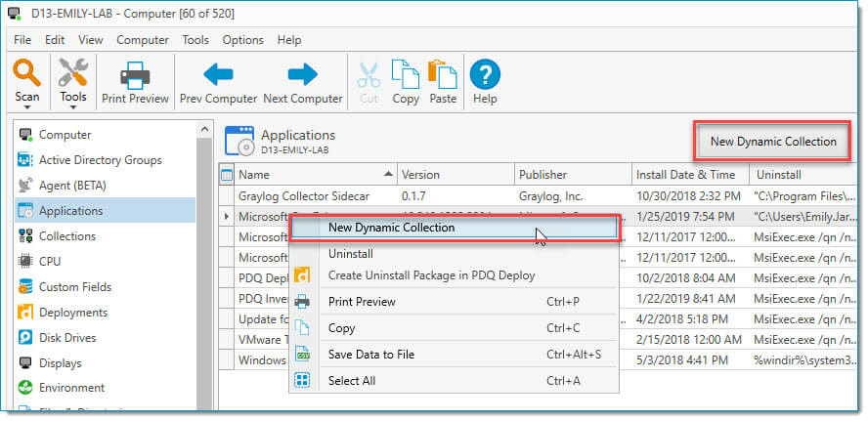Click the New Dynamic Collection button
868x421 pixels.
point(773,142)
